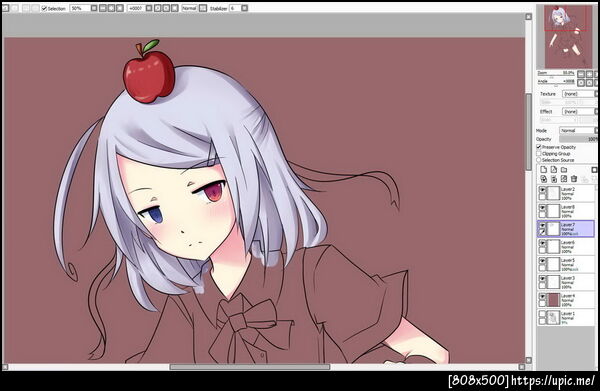Image resolution: width=600 pixels, height=391 pixels.
Task: Adjust the navigator Angle slider
Action: click(556, 84)
